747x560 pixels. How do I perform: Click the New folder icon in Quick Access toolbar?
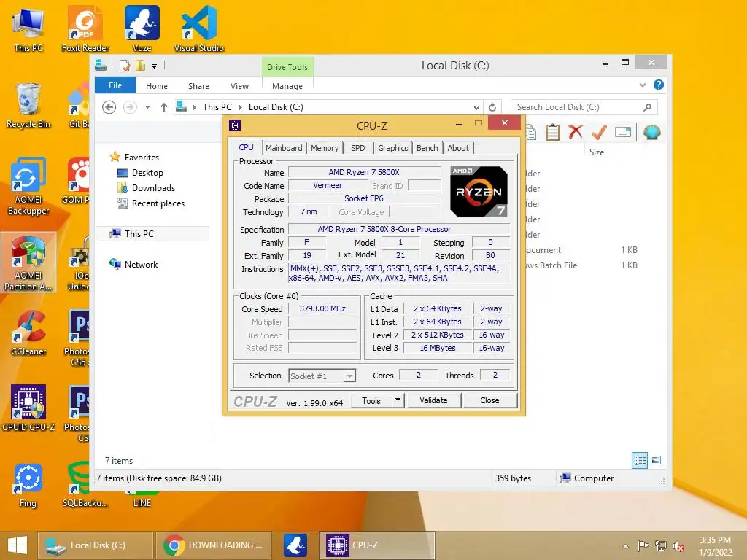(x=140, y=66)
